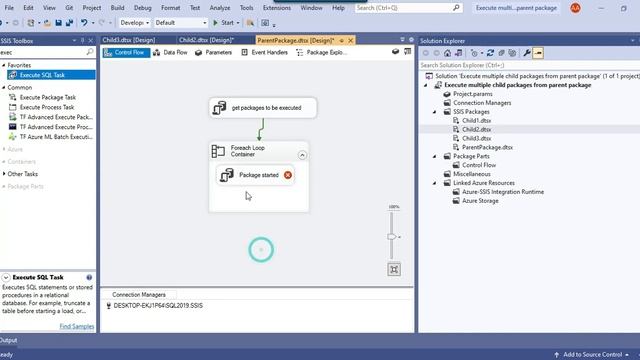Viewport: 640px width, 360px height.
Task: Collapse the Favorites toolbox group
Action: point(4,65)
